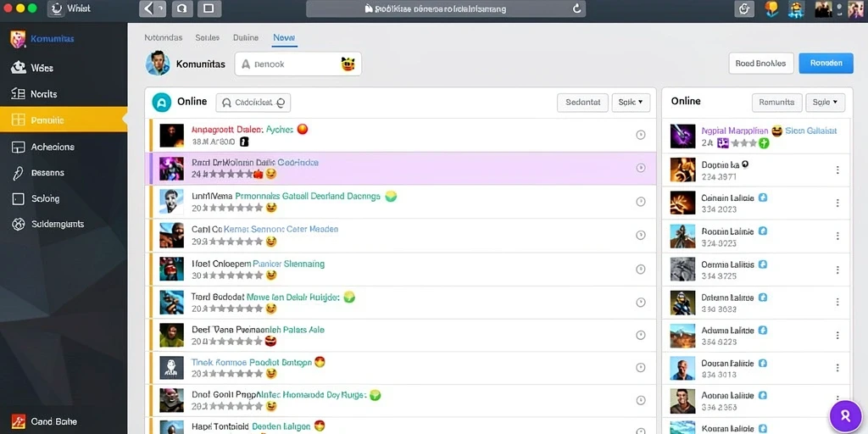Open the Sple dropdown in right Online panel
This screenshot has height=434, width=868.
(x=826, y=103)
